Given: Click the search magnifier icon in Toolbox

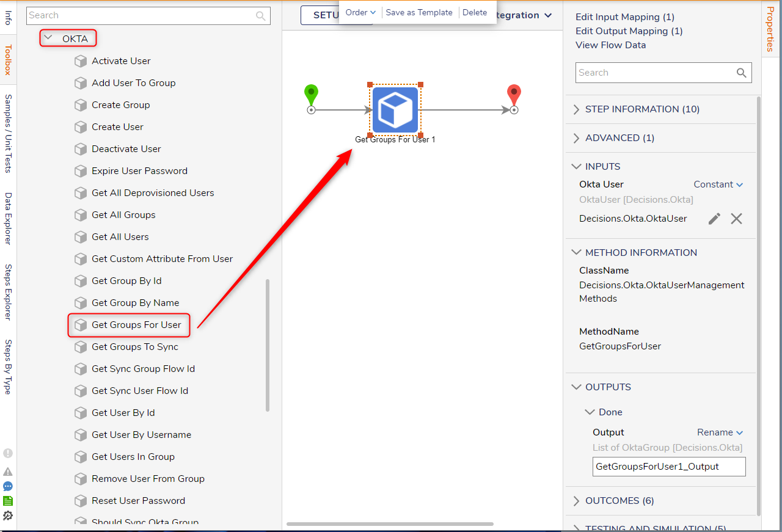Looking at the screenshot, I should [x=261, y=16].
